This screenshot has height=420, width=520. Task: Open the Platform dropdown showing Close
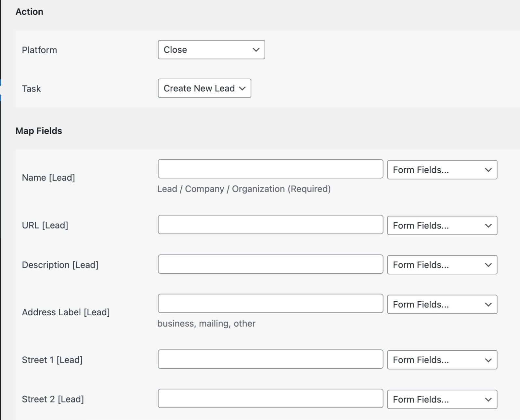click(x=211, y=50)
